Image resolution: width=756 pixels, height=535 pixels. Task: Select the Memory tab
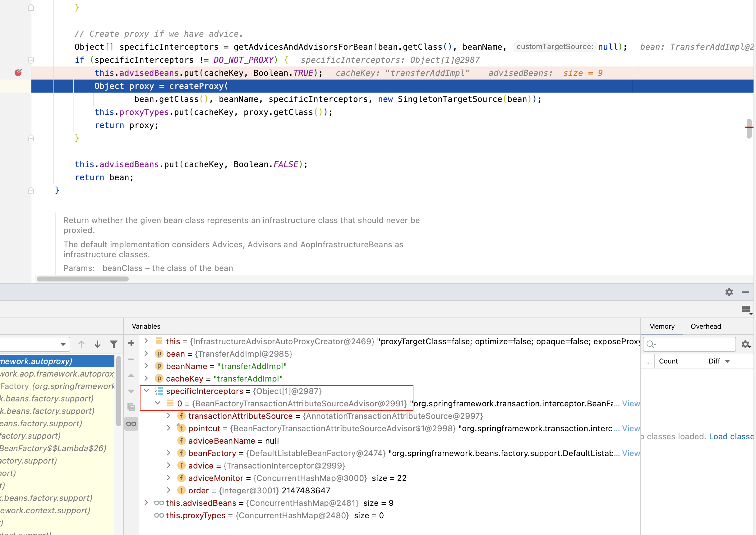[661, 326]
